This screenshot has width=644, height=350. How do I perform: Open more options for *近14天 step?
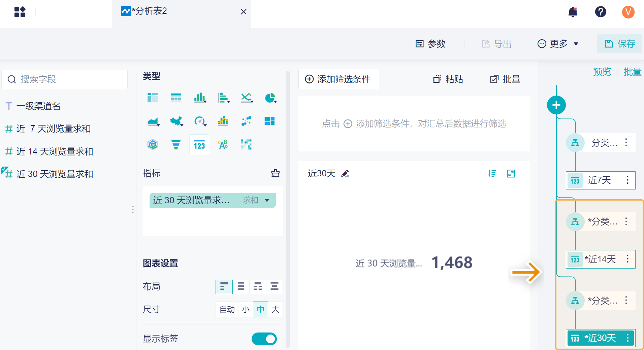pos(628,259)
